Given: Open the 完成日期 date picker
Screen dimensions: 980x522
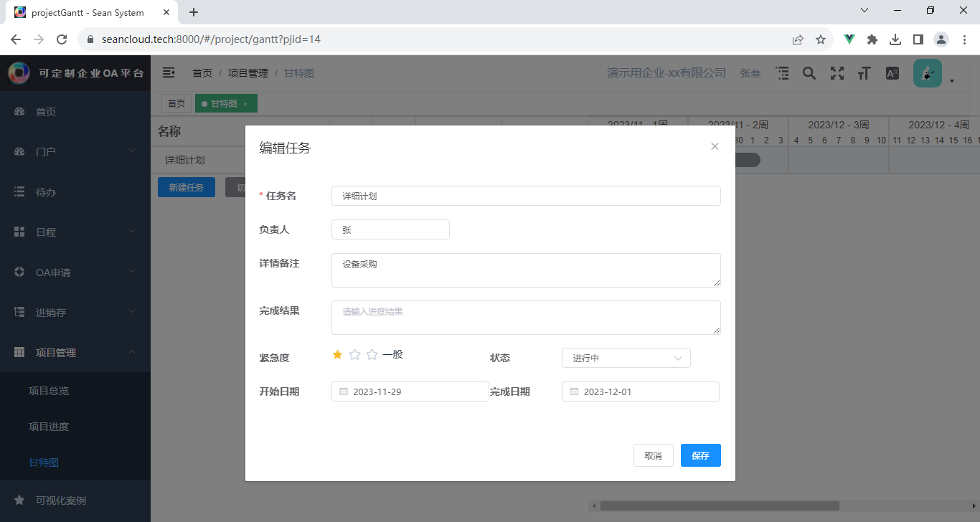Looking at the screenshot, I should pos(641,391).
